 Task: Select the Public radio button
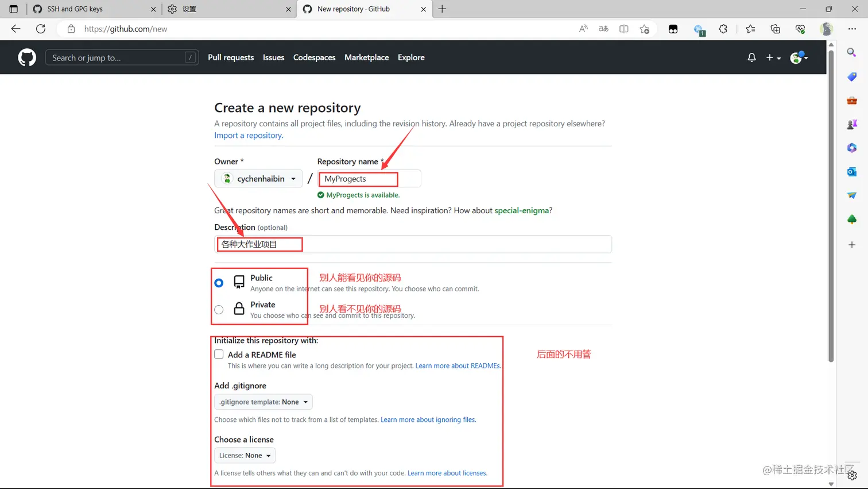[x=219, y=283]
